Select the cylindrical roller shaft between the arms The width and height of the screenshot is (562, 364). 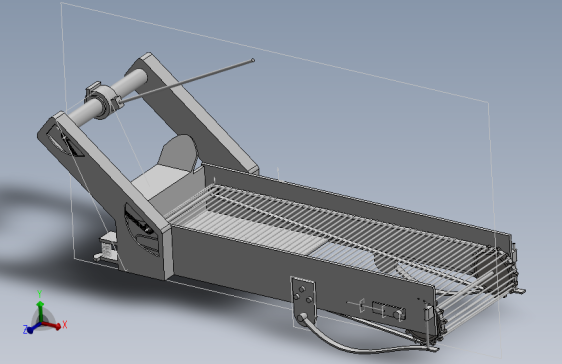(108, 97)
